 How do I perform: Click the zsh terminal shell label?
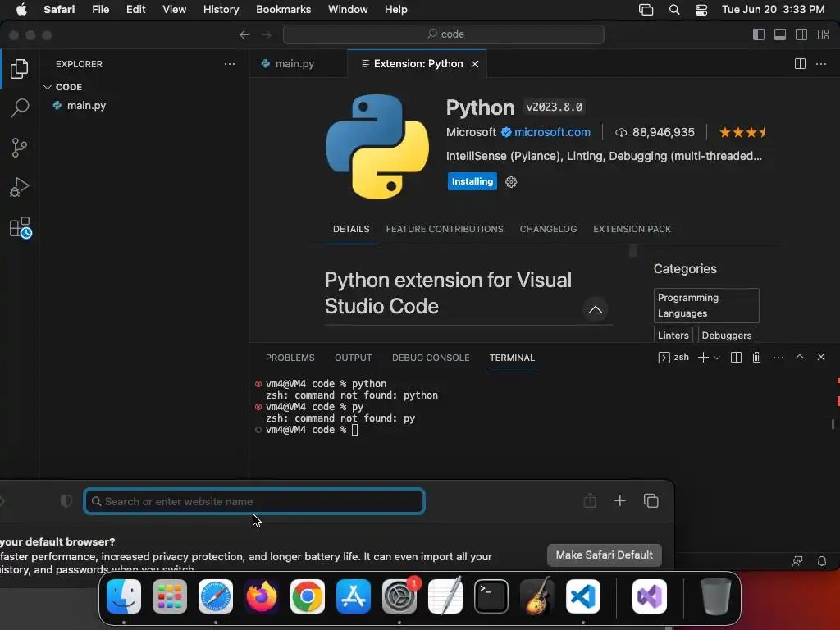pyautogui.click(x=674, y=358)
